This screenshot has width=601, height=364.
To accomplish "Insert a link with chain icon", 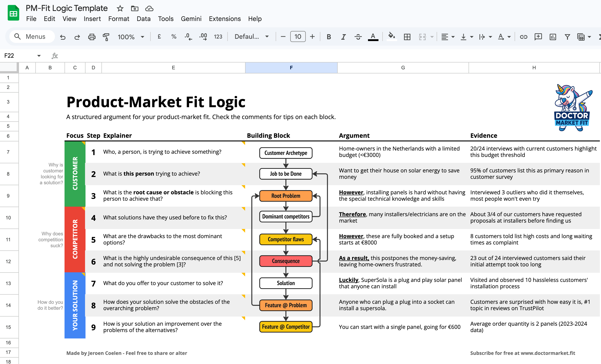I will tap(523, 37).
